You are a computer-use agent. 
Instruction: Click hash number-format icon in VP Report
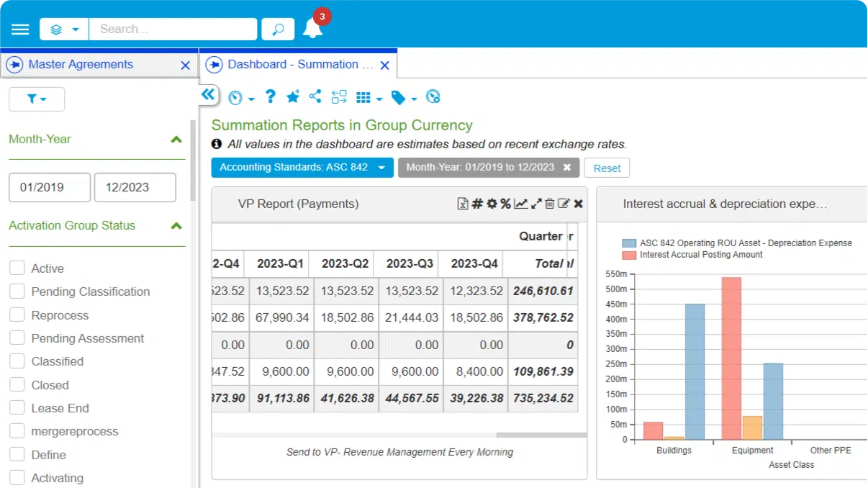tap(477, 204)
